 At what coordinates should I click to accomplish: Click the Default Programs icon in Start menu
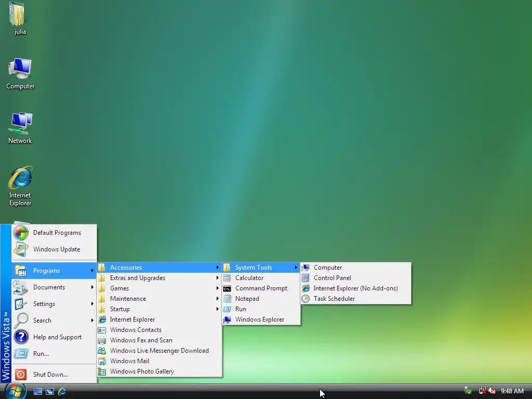click(x=21, y=233)
